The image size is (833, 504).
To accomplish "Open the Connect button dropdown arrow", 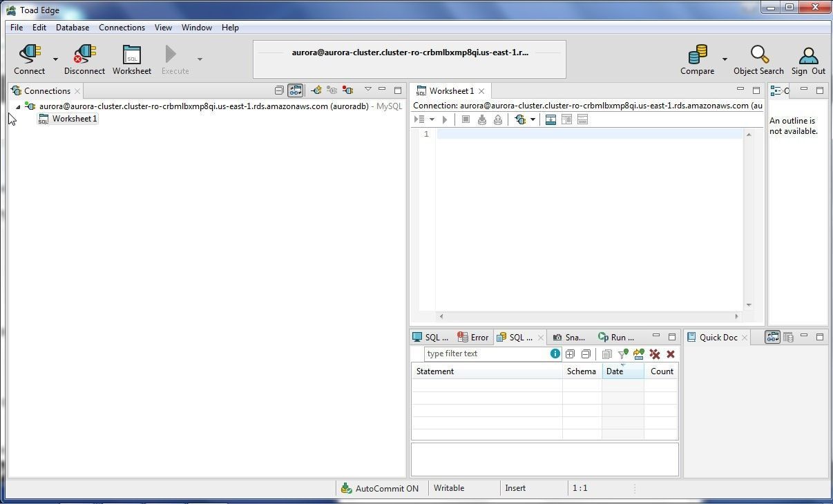I will [55, 59].
